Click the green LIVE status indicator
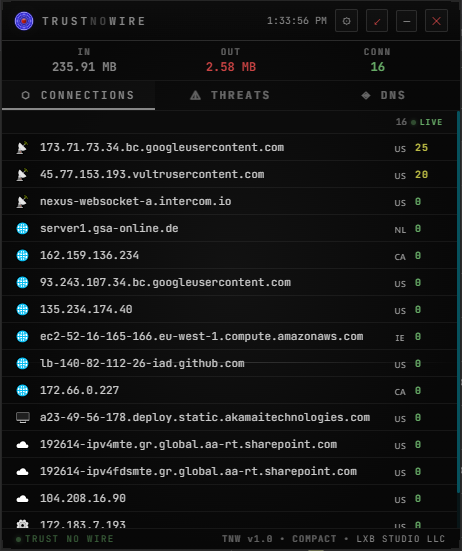Image resolution: width=462 pixels, height=551 pixels. click(x=427, y=122)
